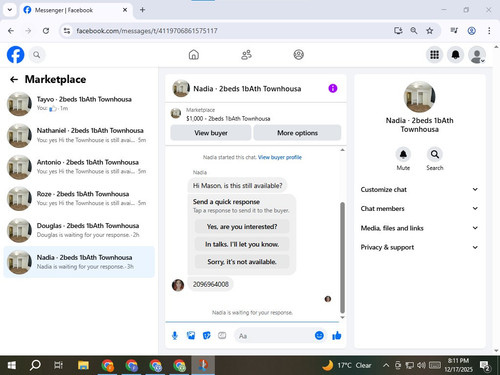
Task: Open the account profile avatar menu
Action: [x=477, y=55]
